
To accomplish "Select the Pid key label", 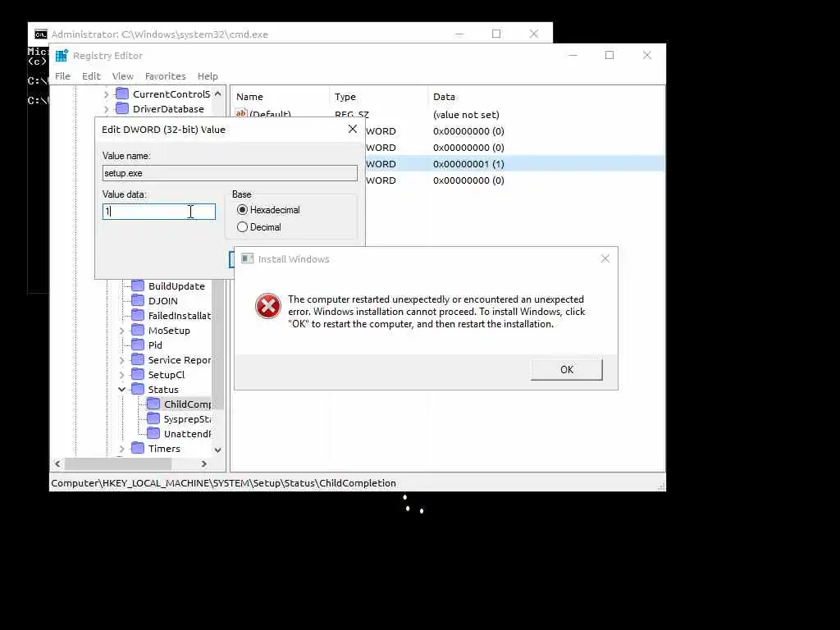I will pyautogui.click(x=155, y=345).
